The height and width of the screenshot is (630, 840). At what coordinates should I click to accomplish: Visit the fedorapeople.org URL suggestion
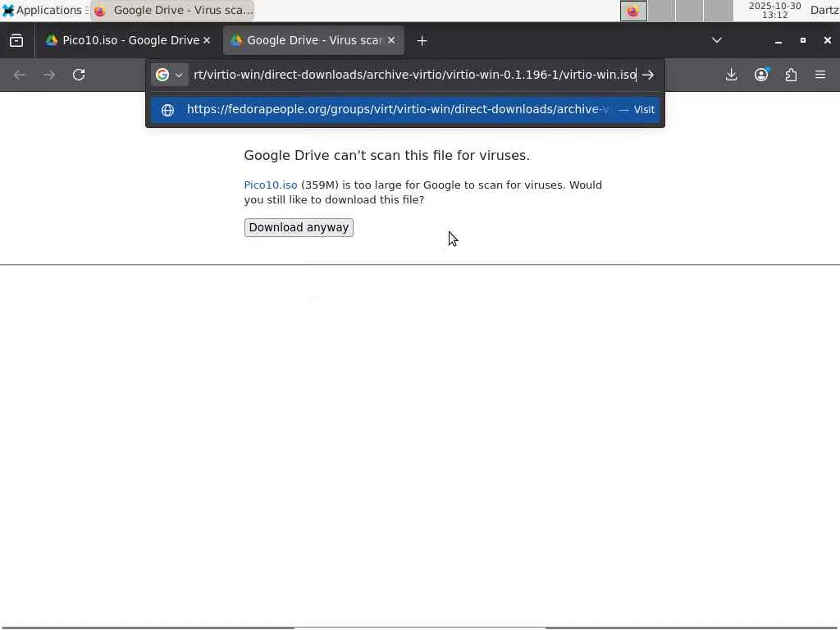pos(405,109)
